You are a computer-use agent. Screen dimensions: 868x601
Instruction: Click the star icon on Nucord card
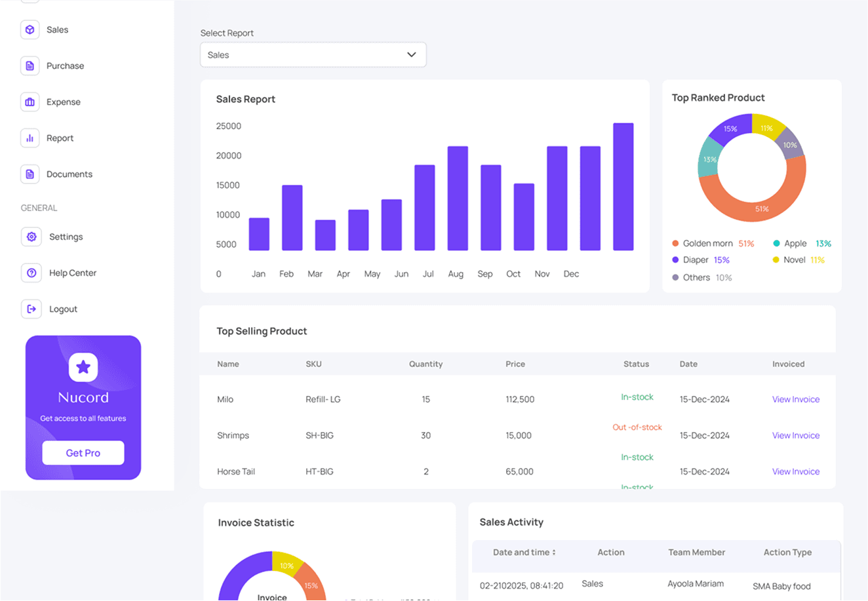[x=83, y=367]
